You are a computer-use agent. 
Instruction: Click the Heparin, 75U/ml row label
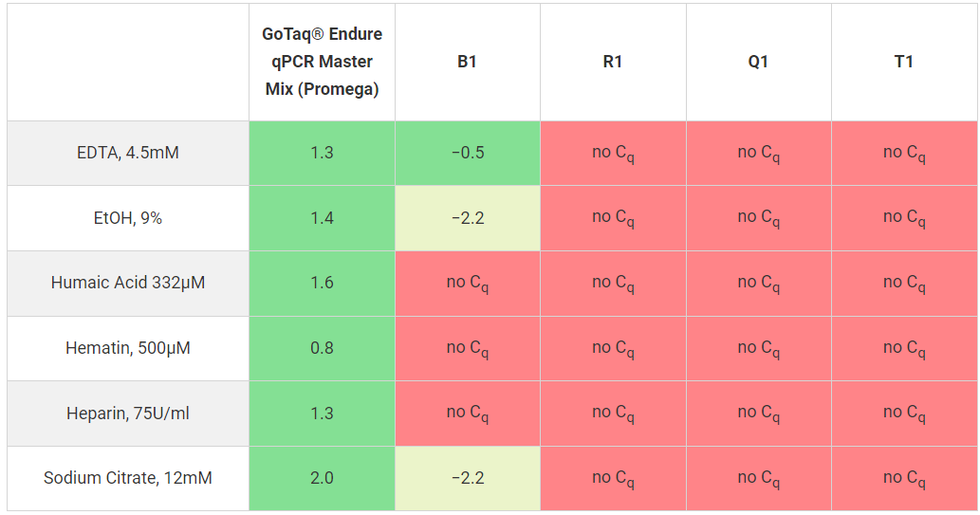(x=128, y=414)
